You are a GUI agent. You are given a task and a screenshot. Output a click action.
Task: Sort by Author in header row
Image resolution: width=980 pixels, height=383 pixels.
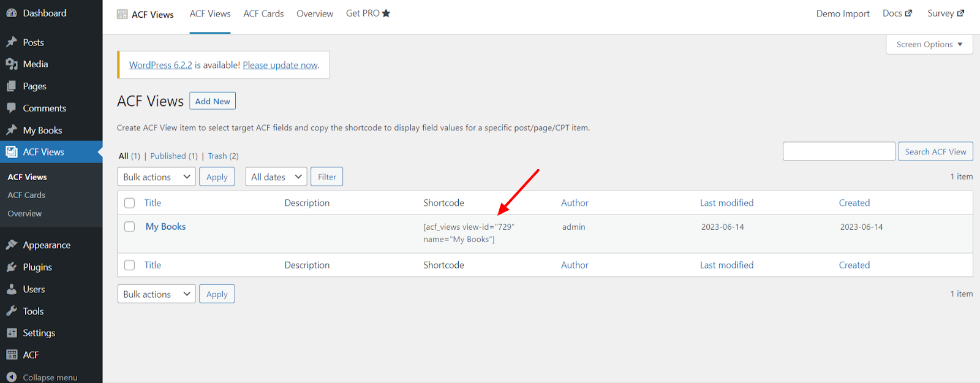[x=575, y=203]
